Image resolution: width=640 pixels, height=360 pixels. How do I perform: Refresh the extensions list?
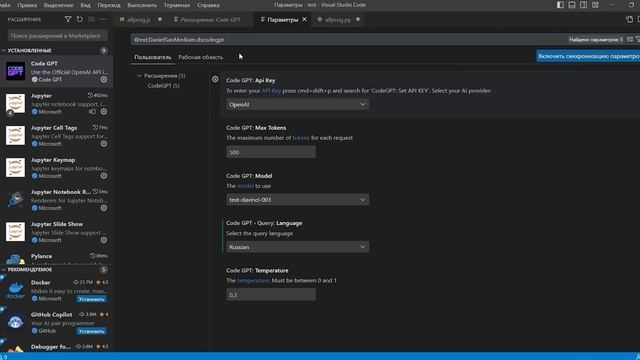point(80,19)
